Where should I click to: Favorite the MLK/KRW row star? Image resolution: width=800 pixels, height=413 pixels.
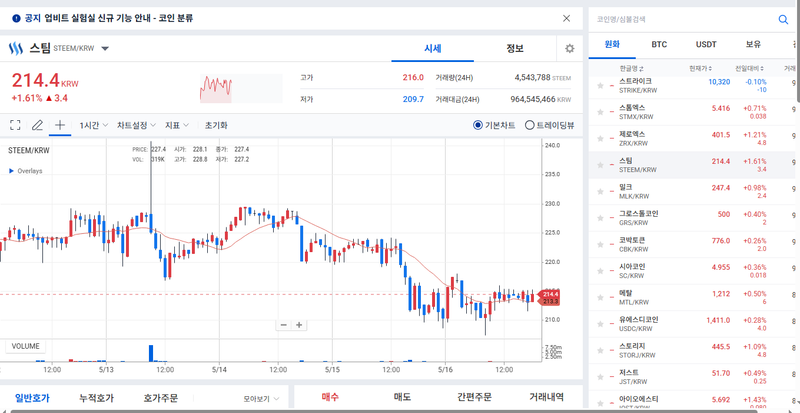601,191
